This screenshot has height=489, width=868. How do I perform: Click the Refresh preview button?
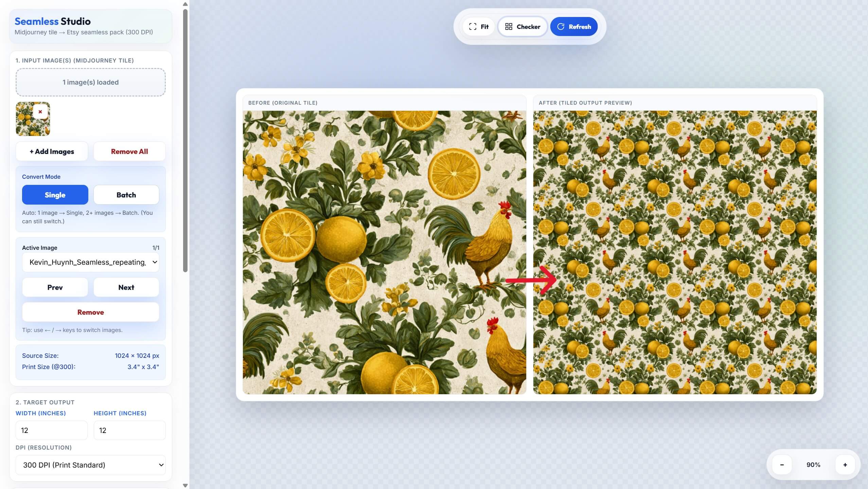click(574, 27)
